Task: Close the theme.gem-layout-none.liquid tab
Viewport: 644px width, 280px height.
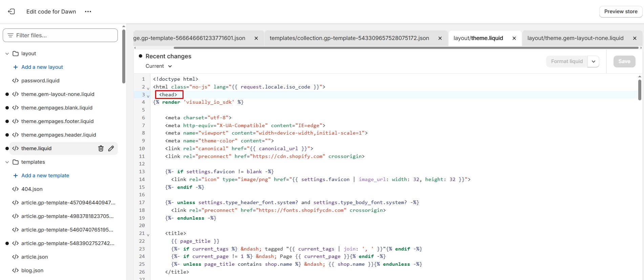Action: 635,38
